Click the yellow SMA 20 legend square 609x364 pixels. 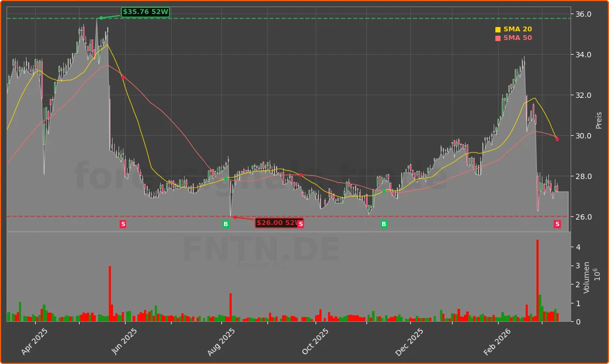click(497, 29)
